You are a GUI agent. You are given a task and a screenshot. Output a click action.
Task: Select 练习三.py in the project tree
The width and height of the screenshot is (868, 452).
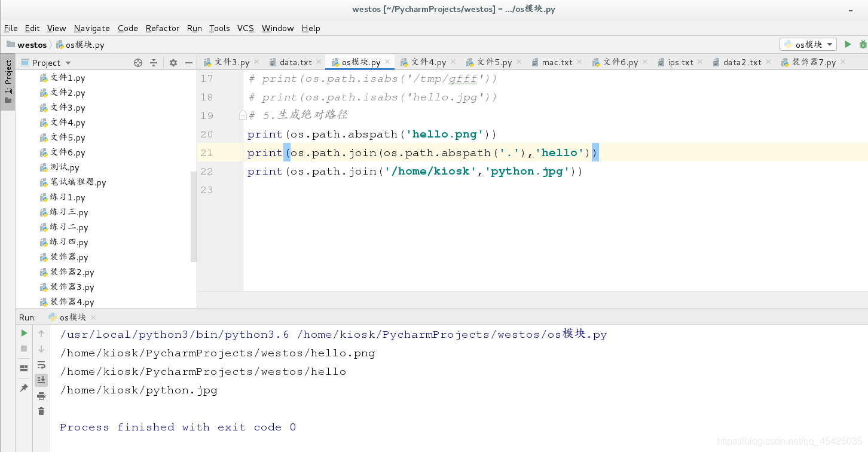click(x=69, y=212)
